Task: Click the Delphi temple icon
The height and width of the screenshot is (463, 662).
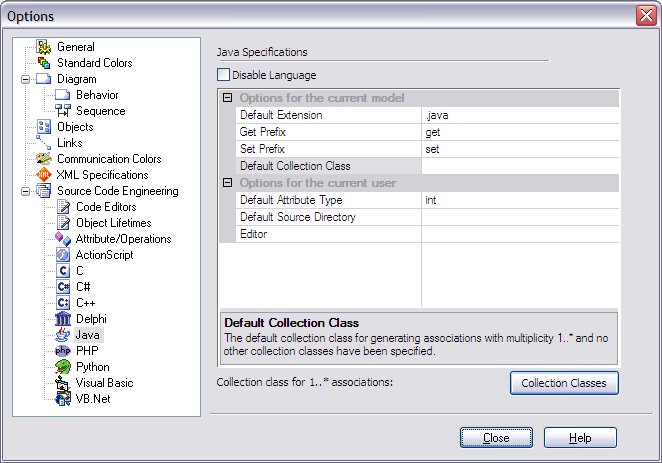Action: coord(63,319)
